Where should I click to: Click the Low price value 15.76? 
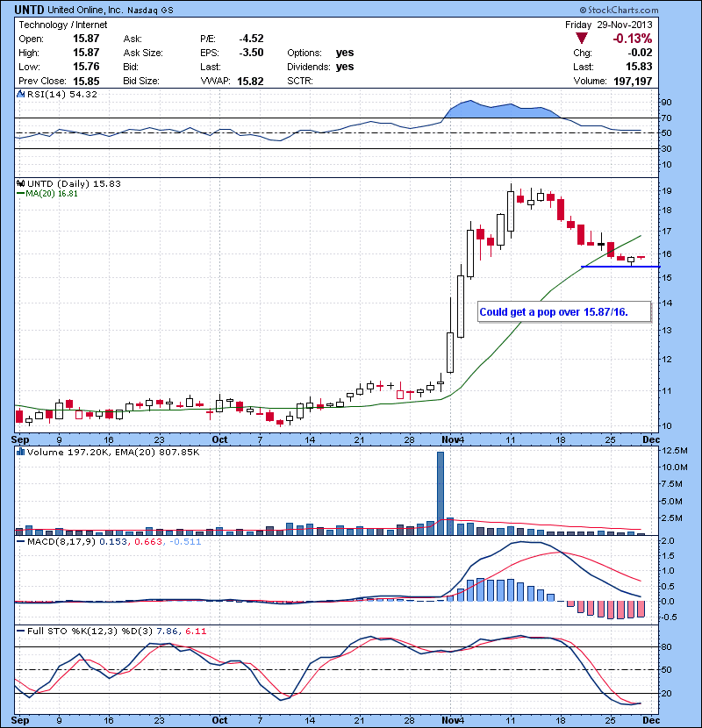click(x=86, y=67)
